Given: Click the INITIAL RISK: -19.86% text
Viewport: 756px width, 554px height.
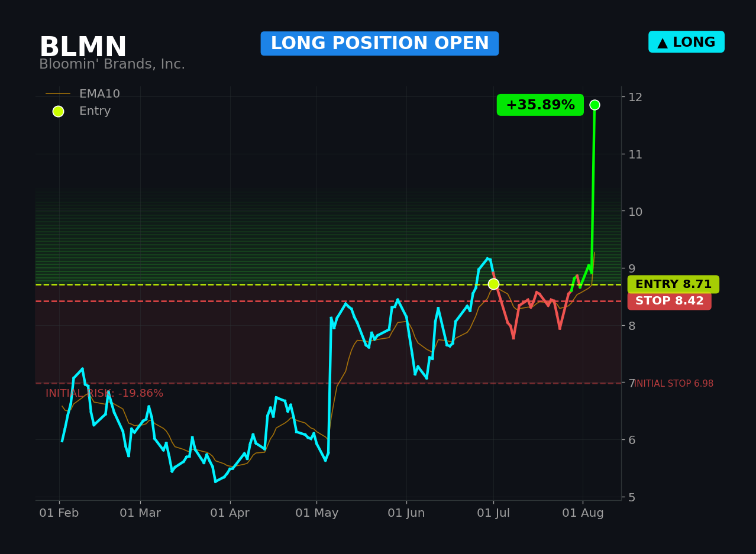Looking at the screenshot, I should pyautogui.click(x=104, y=393).
